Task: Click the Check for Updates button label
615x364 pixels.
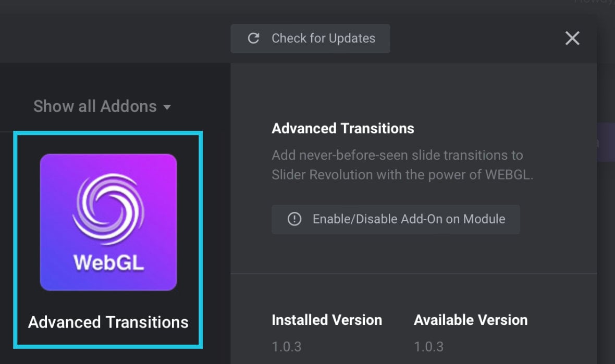Action: click(x=323, y=39)
